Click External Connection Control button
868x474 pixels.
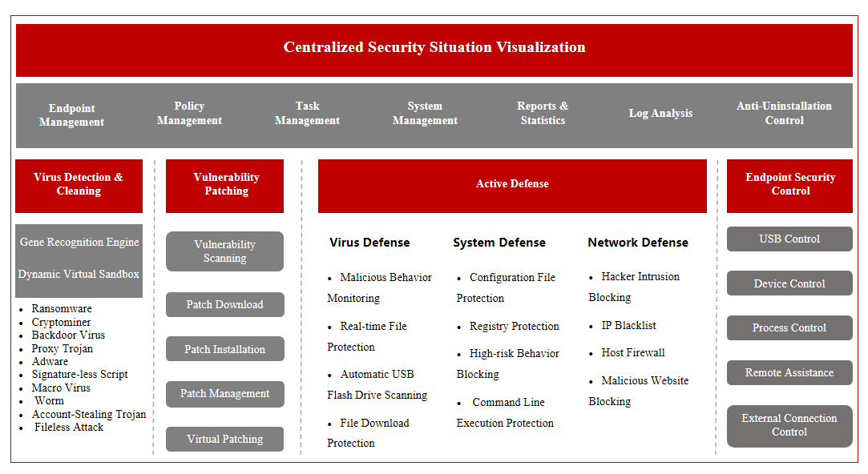tap(789, 426)
